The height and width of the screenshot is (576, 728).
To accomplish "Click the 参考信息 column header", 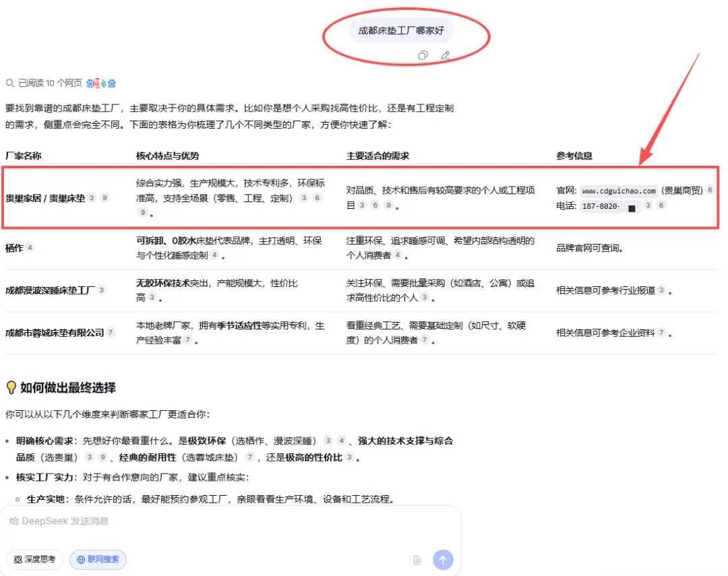I will pos(574,156).
